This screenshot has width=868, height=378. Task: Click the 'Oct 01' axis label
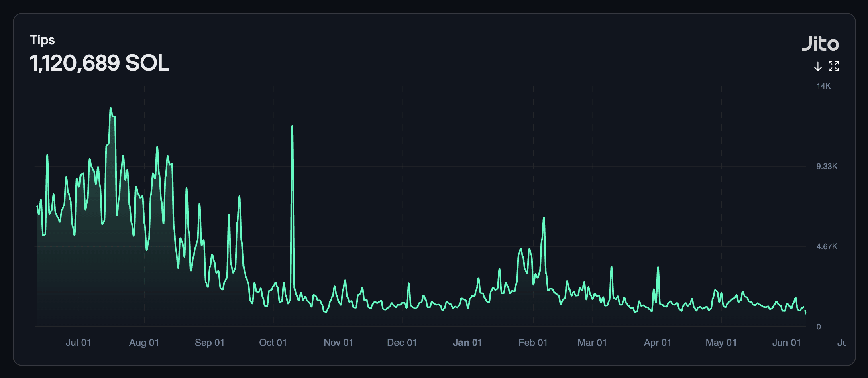[273, 343]
